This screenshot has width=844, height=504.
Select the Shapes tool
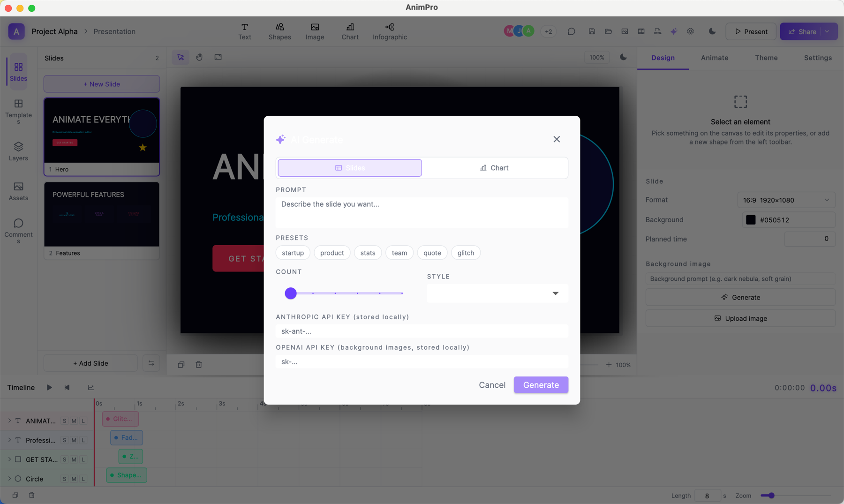(x=280, y=31)
